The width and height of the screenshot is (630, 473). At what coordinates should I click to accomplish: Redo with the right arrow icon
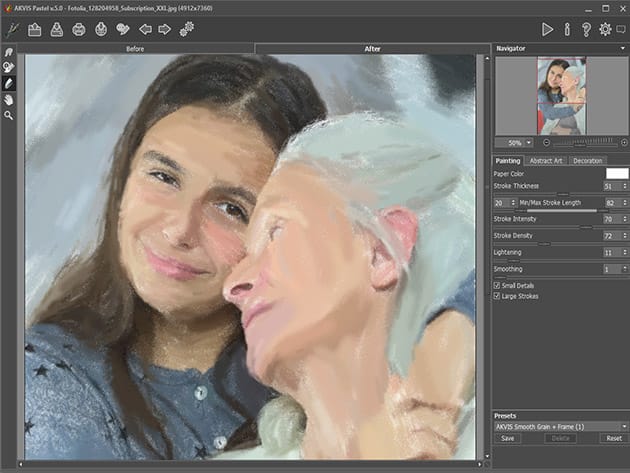165,29
